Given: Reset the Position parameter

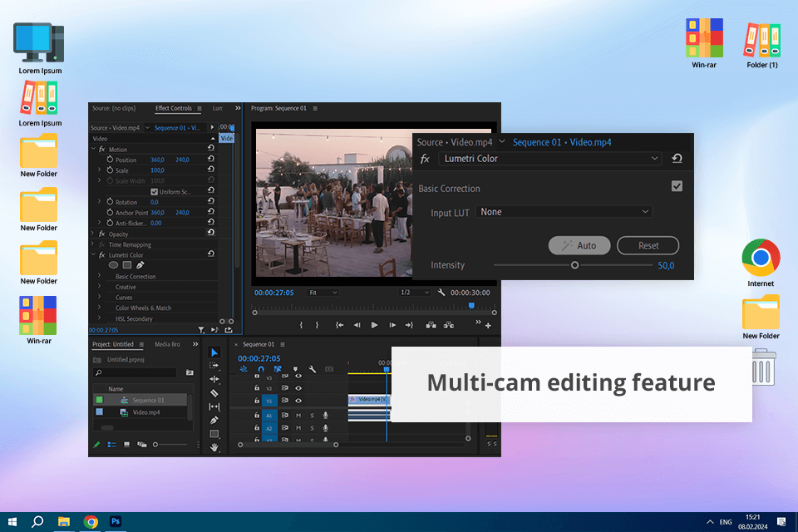Looking at the screenshot, I should 210,158.
